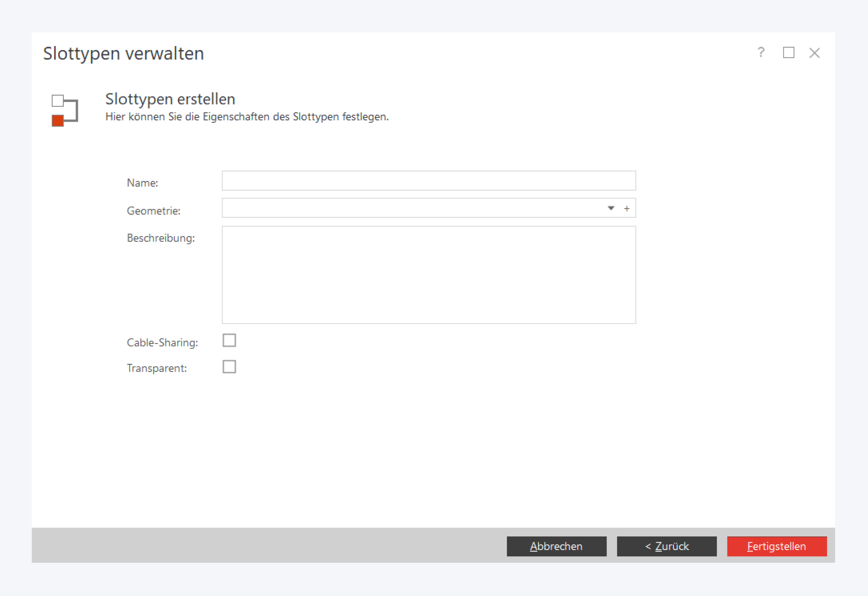The image size is (868, 596).
Task: Maximize the Slottypen verwalten dialog
Action: 788,53
